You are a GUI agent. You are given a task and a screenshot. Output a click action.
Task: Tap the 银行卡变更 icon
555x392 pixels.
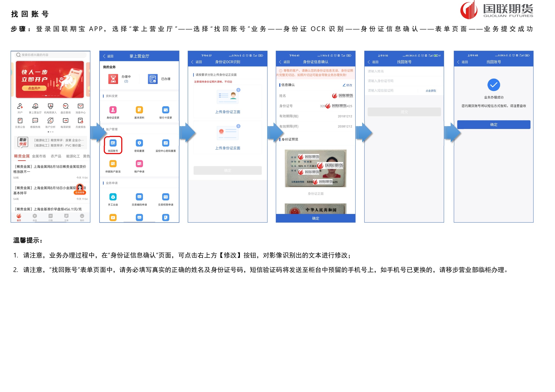tap(166, 110)
